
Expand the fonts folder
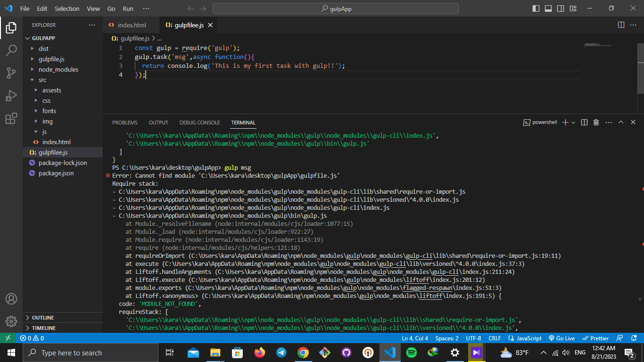click(63, 111)
